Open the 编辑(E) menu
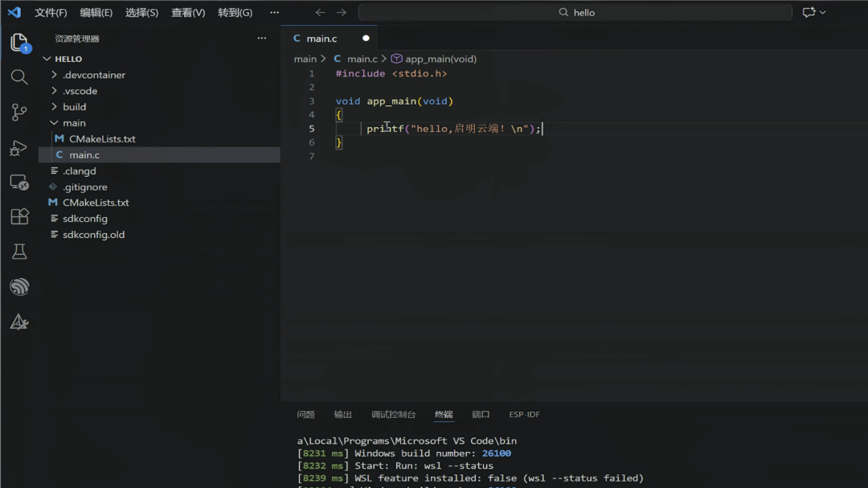Viewport: 868px width, 488px height. (x=96, y=12)
